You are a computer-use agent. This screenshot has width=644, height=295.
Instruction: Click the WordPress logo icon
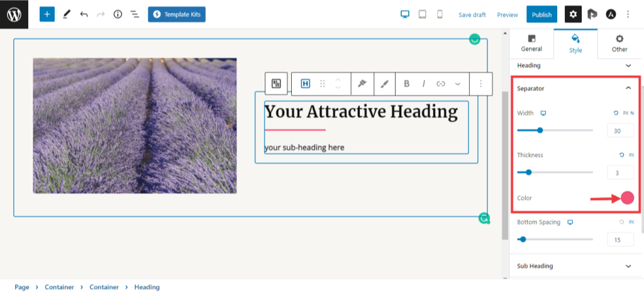(x=14, y=14)
